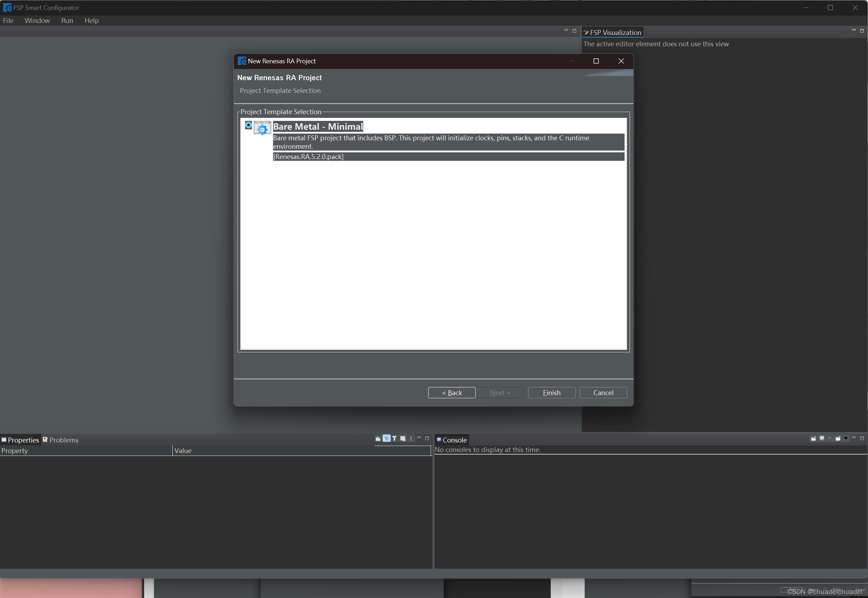
Task: Switch to the Properties tab
Action: [x=20, y=440]
